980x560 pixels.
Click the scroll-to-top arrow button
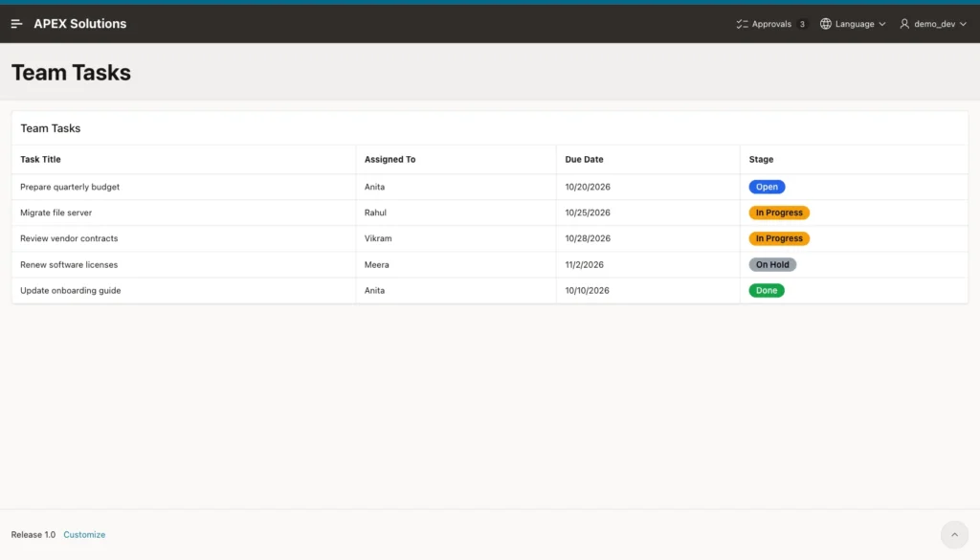coord(954,534)
